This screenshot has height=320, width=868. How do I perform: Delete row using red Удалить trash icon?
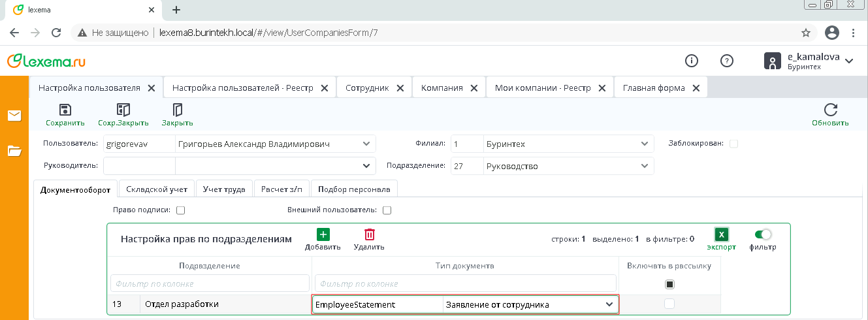tap(369, 234)
